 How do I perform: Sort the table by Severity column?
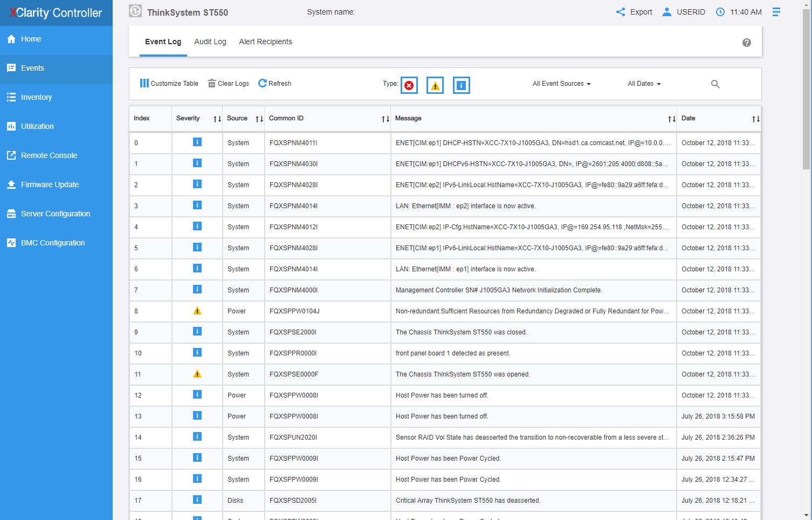point(217,119)
